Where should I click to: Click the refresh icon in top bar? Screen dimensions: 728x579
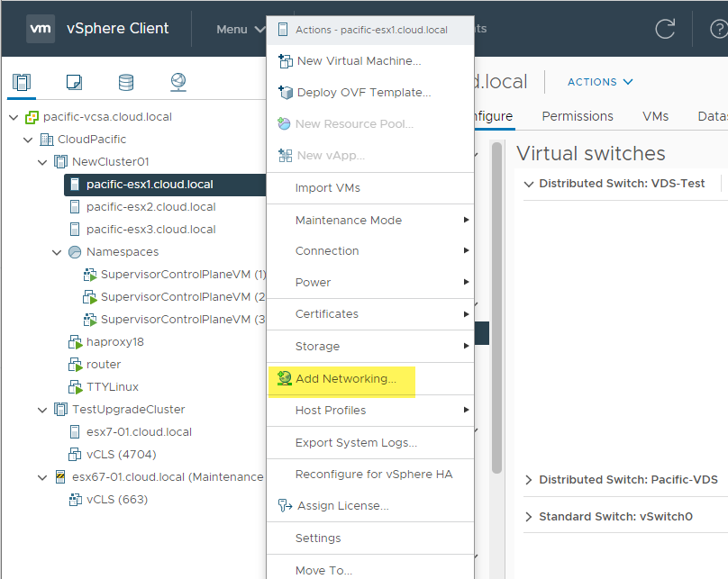point(665,29)
